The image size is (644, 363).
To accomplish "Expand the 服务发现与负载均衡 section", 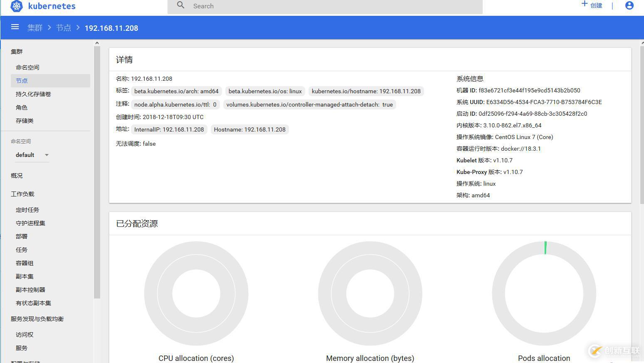I will pos(37,318).
